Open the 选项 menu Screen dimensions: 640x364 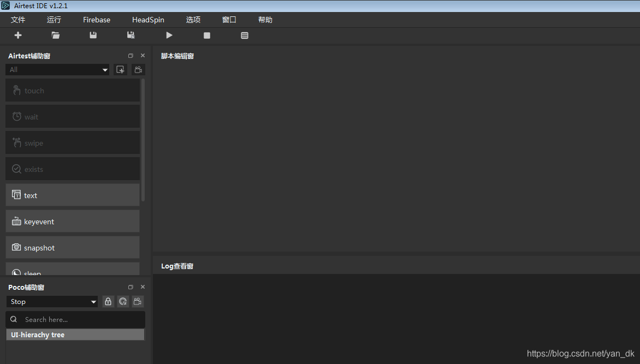(193, 20)
